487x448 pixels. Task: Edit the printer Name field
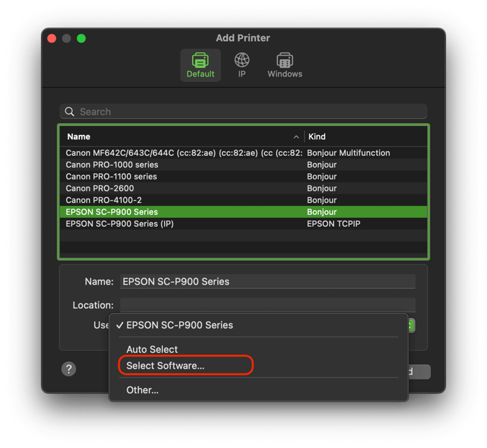268,282
